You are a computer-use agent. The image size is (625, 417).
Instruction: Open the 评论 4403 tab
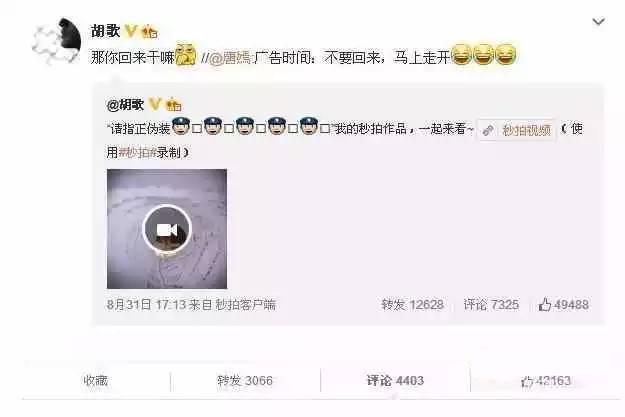tap(395, 381)
